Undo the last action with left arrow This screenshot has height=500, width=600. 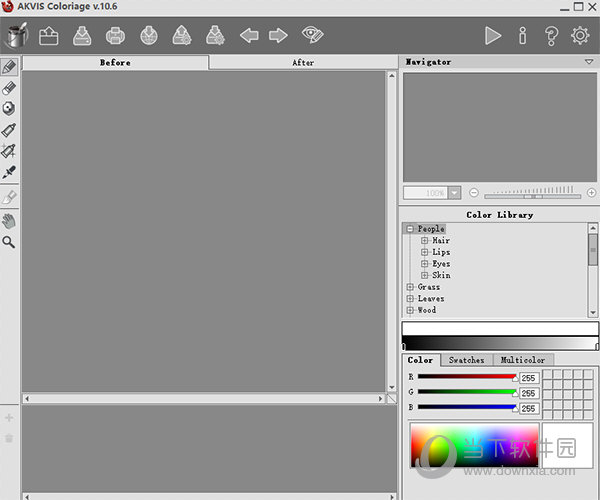click(x=249, y=36)
